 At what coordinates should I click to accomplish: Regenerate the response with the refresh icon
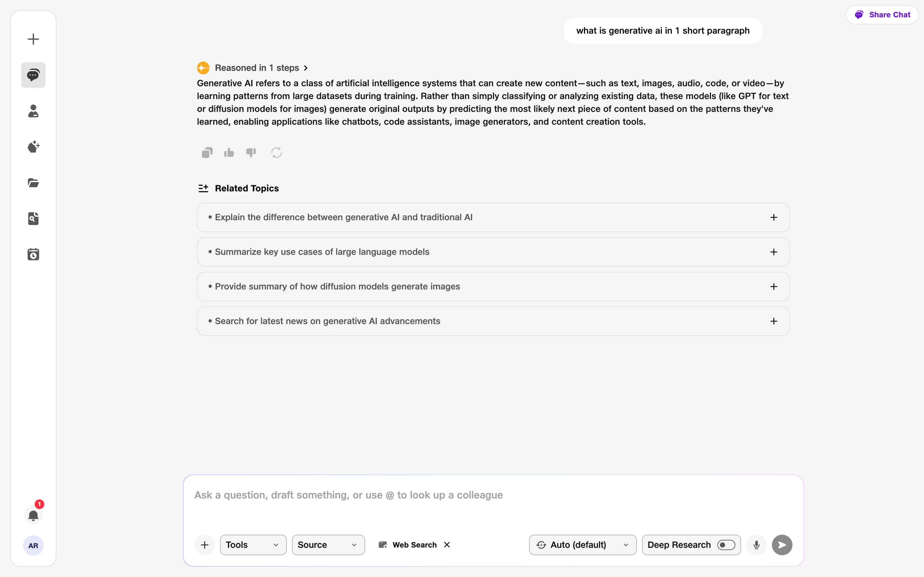pyautogui.click(x=277, y=153)
